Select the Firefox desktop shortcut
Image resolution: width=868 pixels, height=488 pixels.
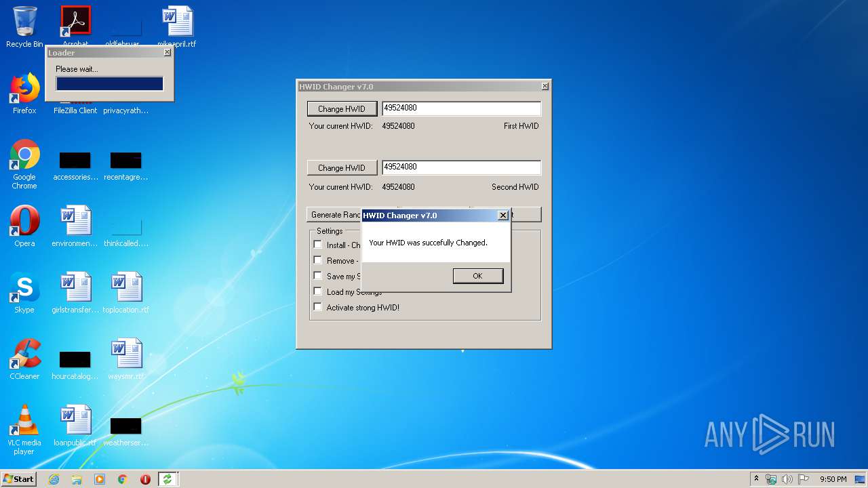tap(24, 94)
